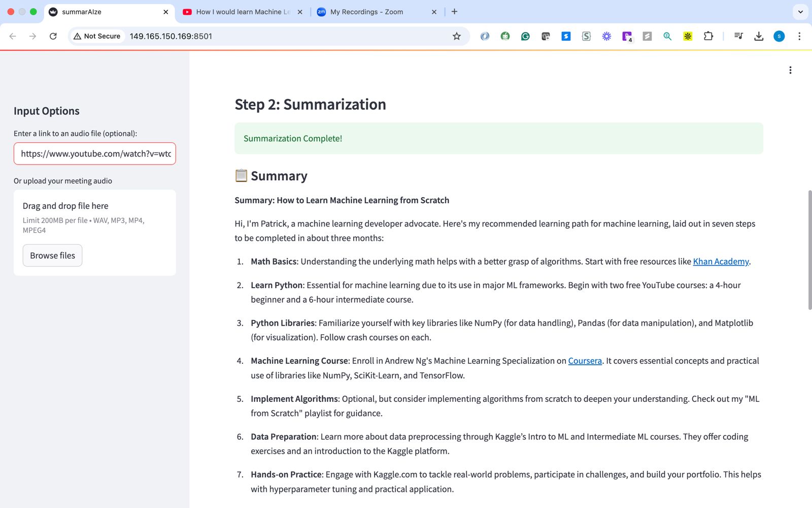Click the Learn Python list item label

277,285
